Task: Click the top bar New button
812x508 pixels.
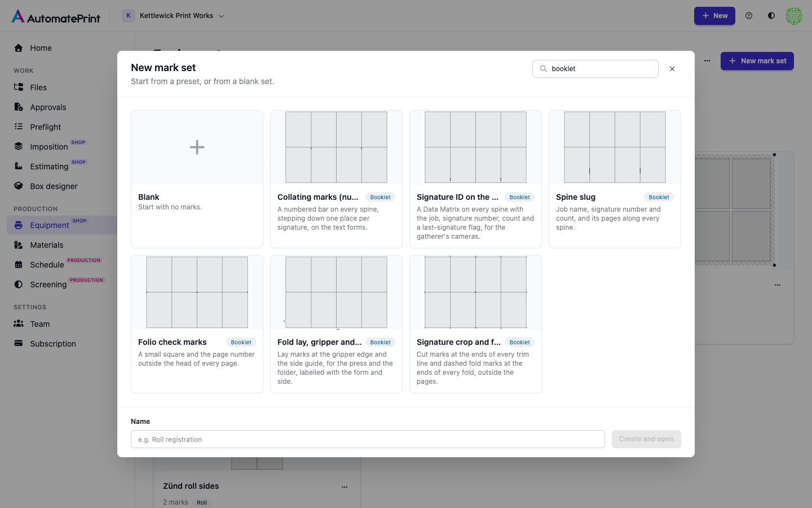Action: point(714,16)
